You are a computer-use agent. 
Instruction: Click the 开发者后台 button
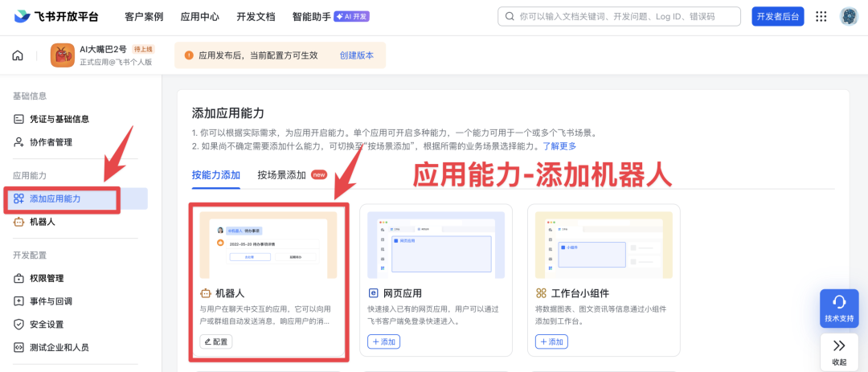777,16
